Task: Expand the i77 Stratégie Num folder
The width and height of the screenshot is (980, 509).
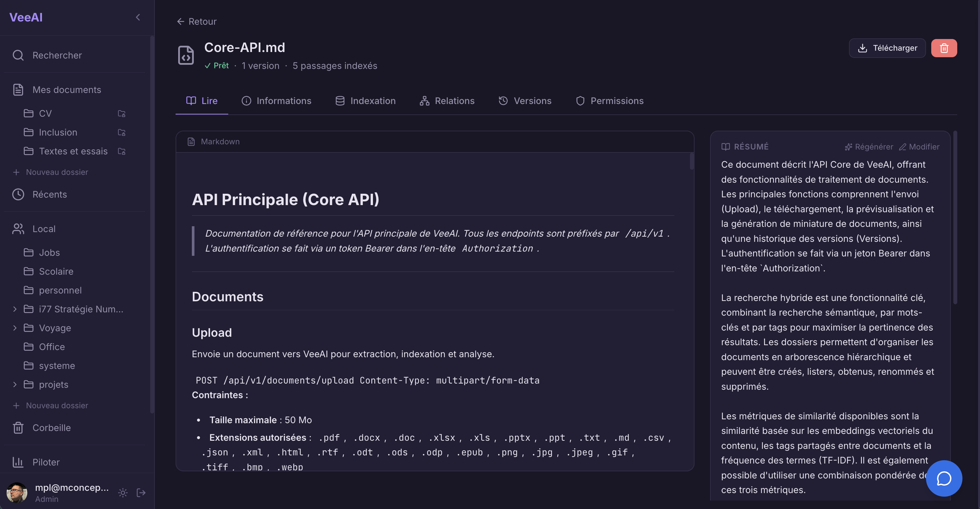Action: click(15, 309)
